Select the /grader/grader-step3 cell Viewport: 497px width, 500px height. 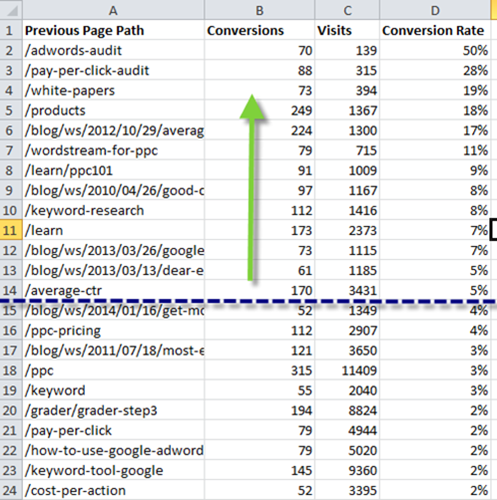click(x=113, y=410)
